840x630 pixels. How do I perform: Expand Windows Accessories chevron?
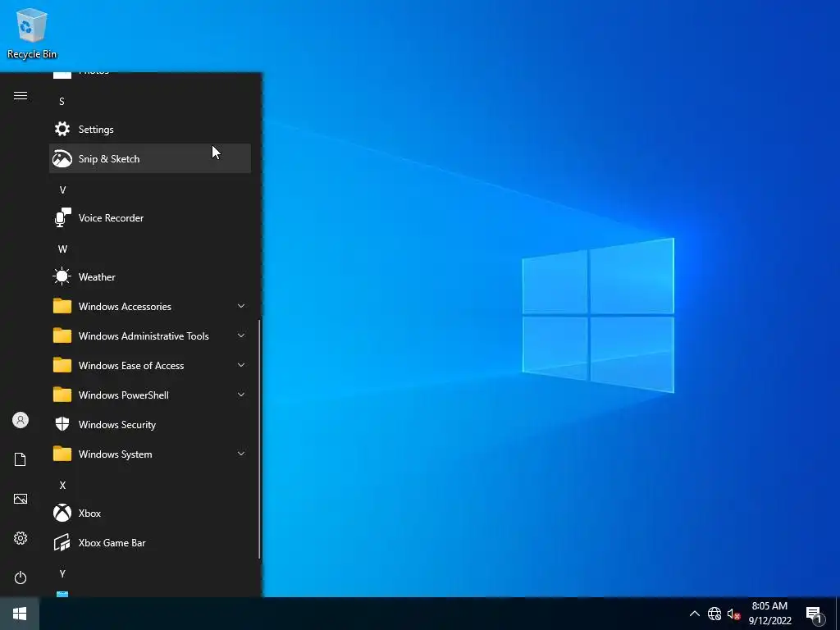[241, 306]
